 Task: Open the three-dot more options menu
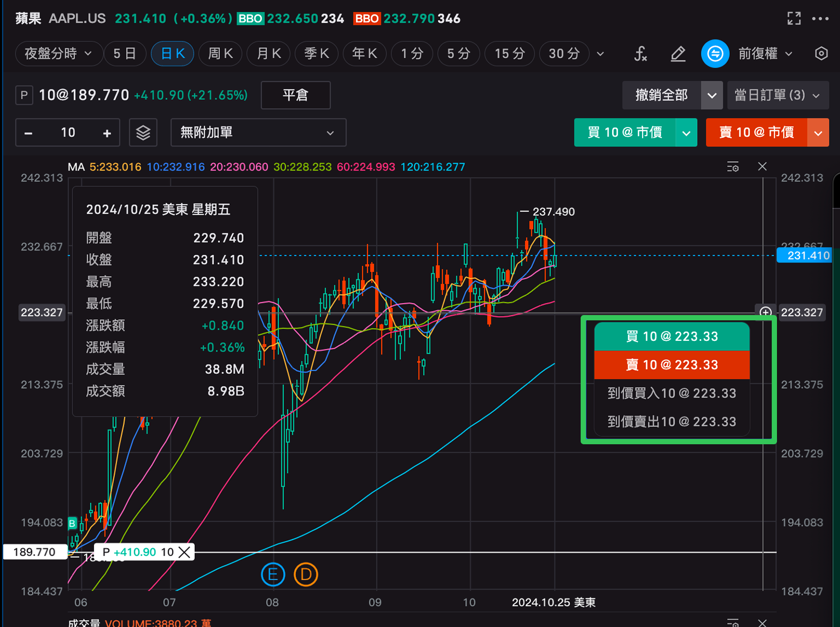[820, 19]
